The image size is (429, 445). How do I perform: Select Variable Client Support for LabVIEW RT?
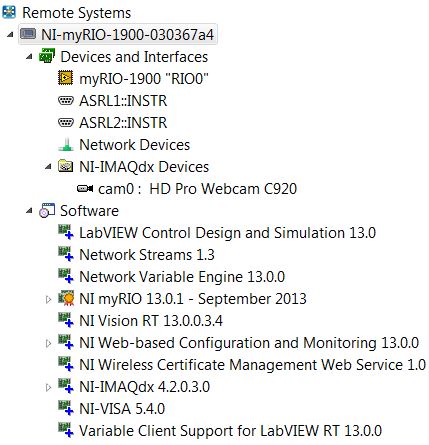[230, 431]
